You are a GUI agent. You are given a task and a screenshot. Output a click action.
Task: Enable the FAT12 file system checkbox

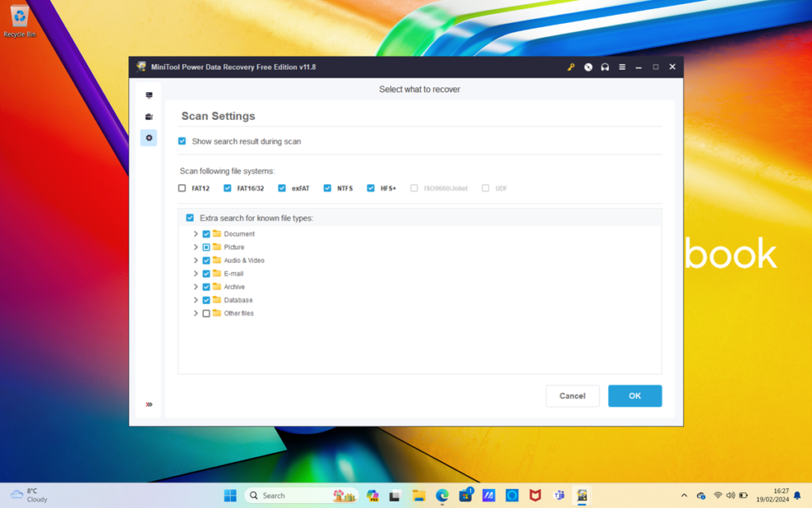click(182, 188)
